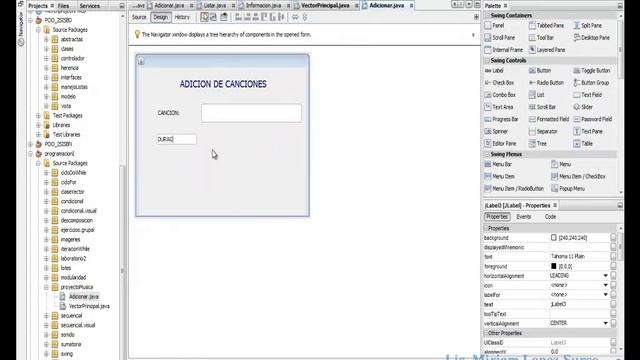
Task: Select the Table palette component
Action: pyautogui.click(x=583, y=144)
